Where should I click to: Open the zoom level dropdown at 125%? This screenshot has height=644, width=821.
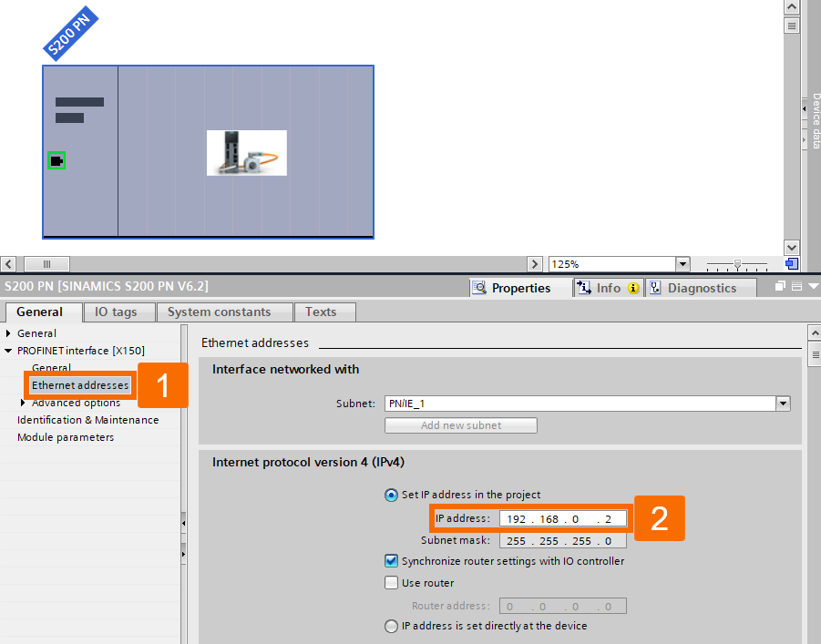point(681,263)
